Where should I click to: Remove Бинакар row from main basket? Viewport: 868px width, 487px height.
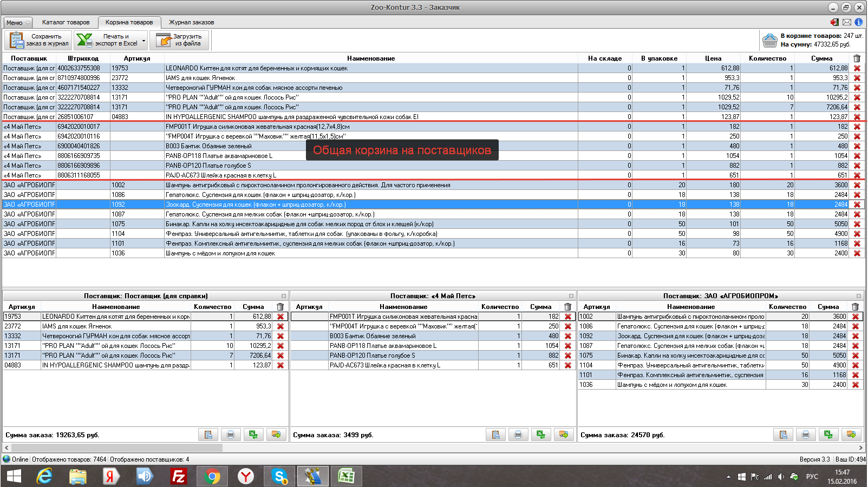(857, 224)
